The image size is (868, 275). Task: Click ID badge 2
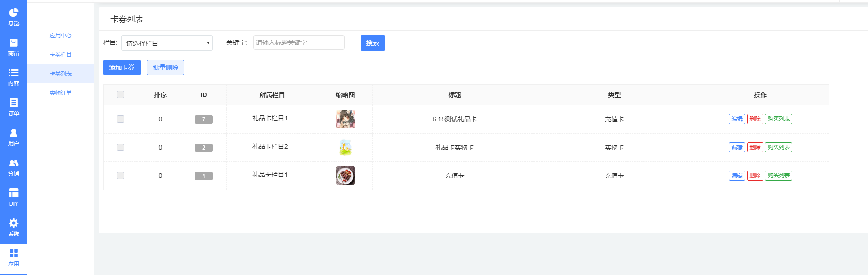coord(204,148)
